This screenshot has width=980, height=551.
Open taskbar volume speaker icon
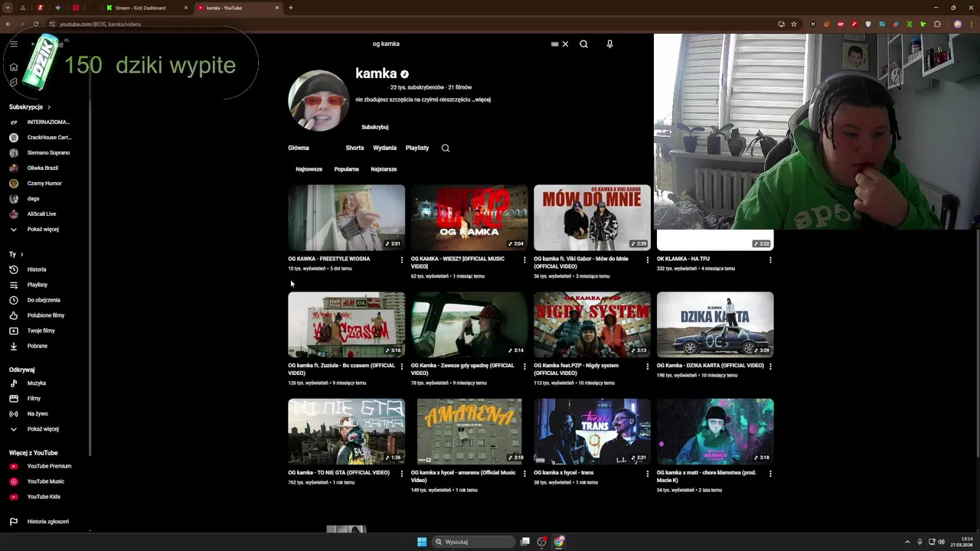941,542
